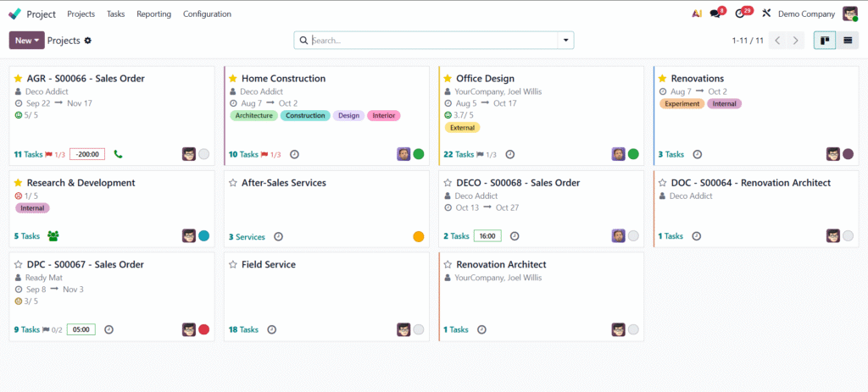Click the Project app logo icon

click(x=14, y=14)
